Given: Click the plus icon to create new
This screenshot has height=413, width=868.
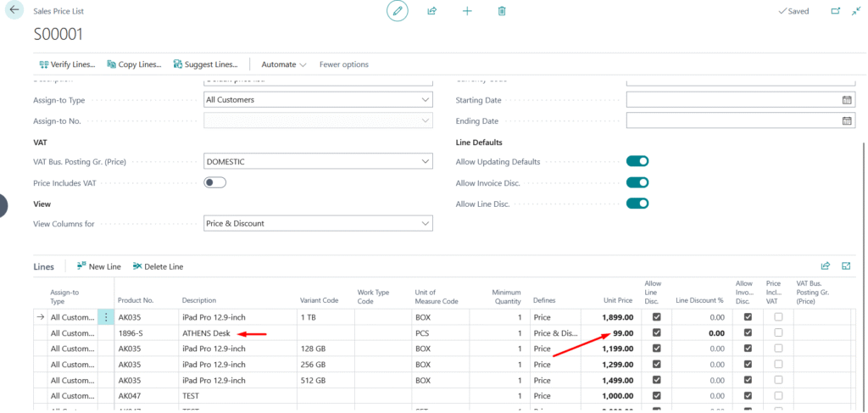Looking at the screenshot, I should pyautogui.click(x=466, y=11).
